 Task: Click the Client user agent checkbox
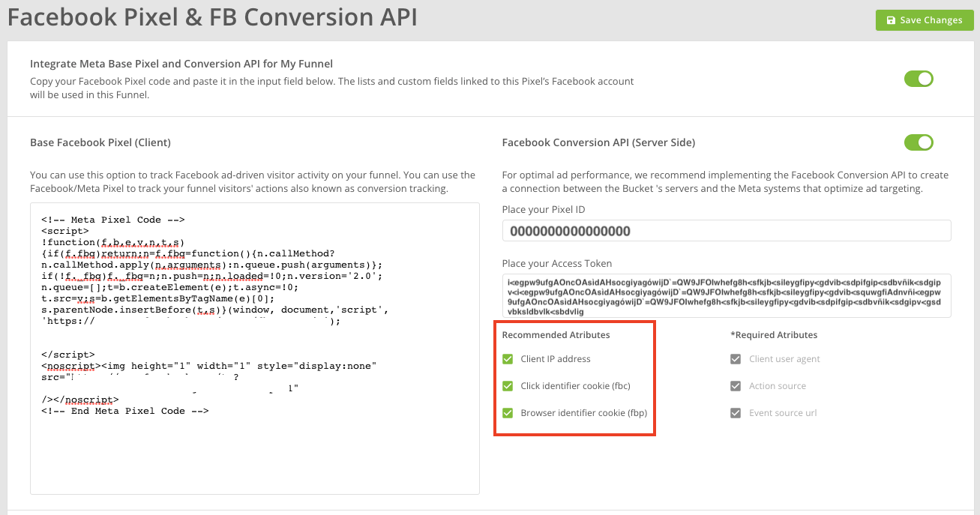pyautogui.click(x=736, y=359)
